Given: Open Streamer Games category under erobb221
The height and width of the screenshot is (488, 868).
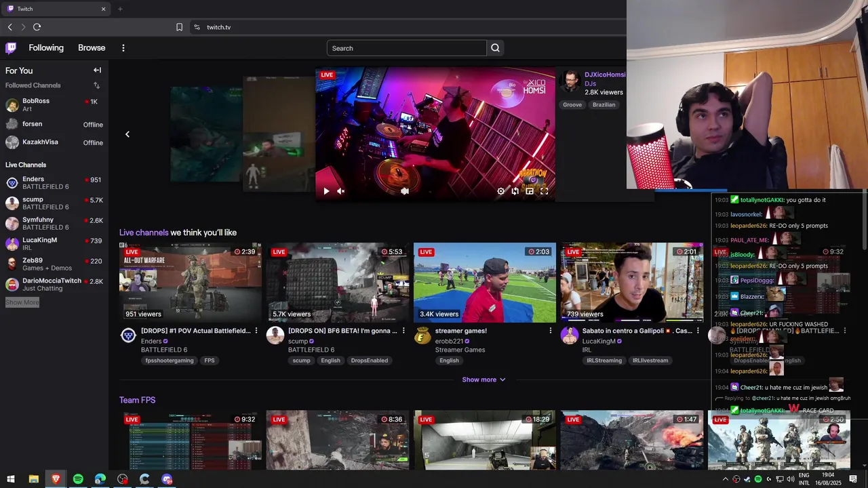Looking at the screenshot, I should pos(460,350).
